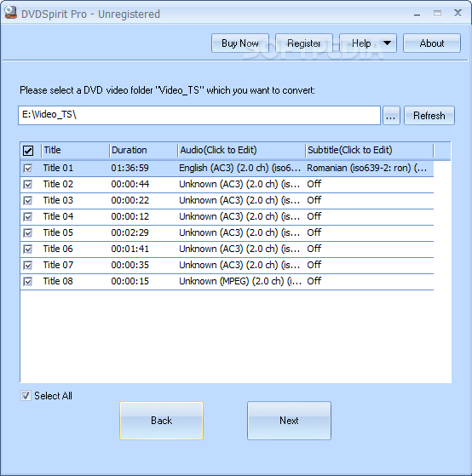472x476 pixels.
Task: Uncheck the Title 03 checkbox
Action: [x=27, y=200]
